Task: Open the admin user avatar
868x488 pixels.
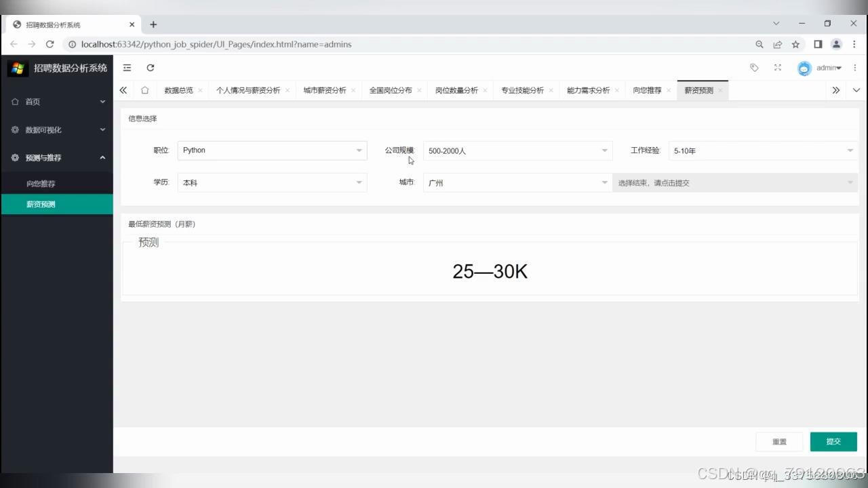Action: [804, 68]
